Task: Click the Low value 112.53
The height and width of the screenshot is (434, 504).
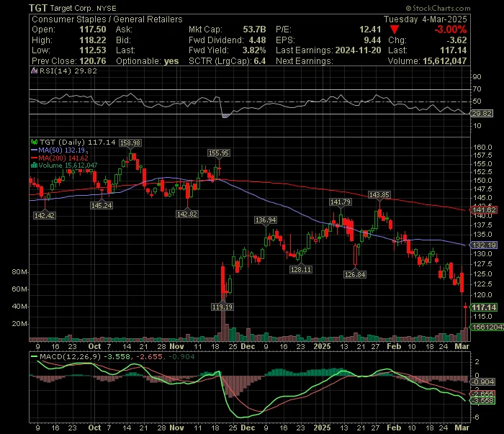Action: click(x=93, y=50)
